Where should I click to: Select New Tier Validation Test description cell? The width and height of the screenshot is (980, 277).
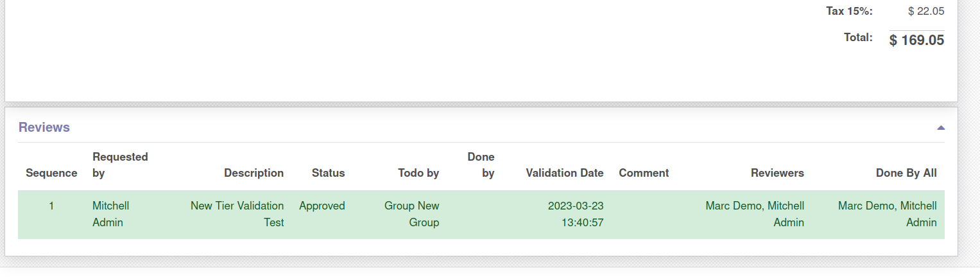(x=237, y=214)
